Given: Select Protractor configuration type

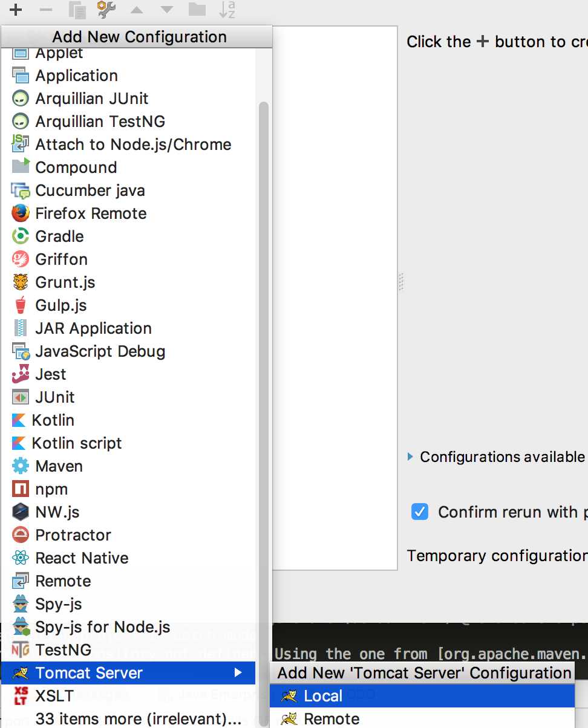Looking at the screenshot, I should [128, 535].
